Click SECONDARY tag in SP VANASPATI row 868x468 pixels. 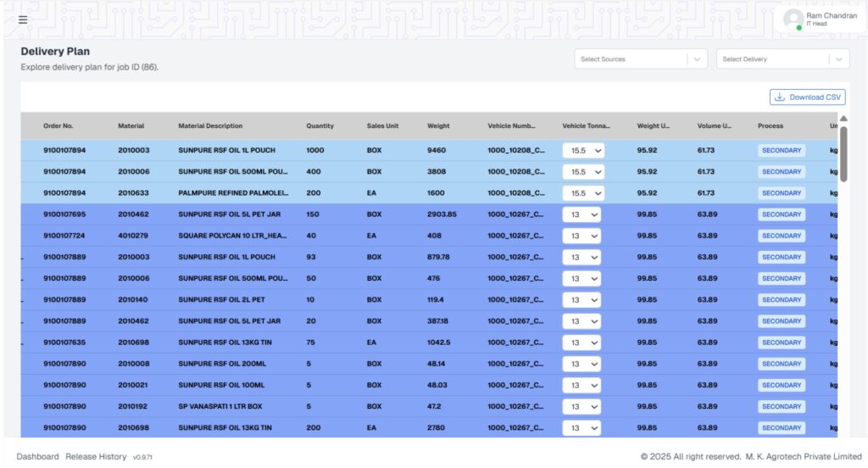781,406
